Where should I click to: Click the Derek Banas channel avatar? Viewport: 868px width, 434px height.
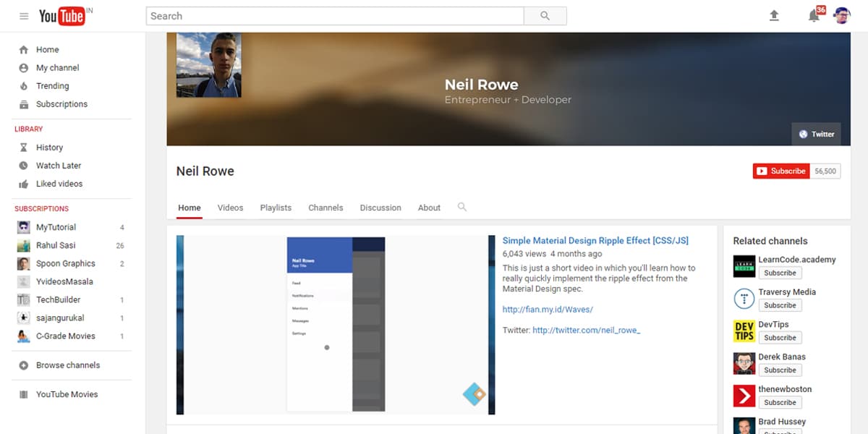click(744, 364)
